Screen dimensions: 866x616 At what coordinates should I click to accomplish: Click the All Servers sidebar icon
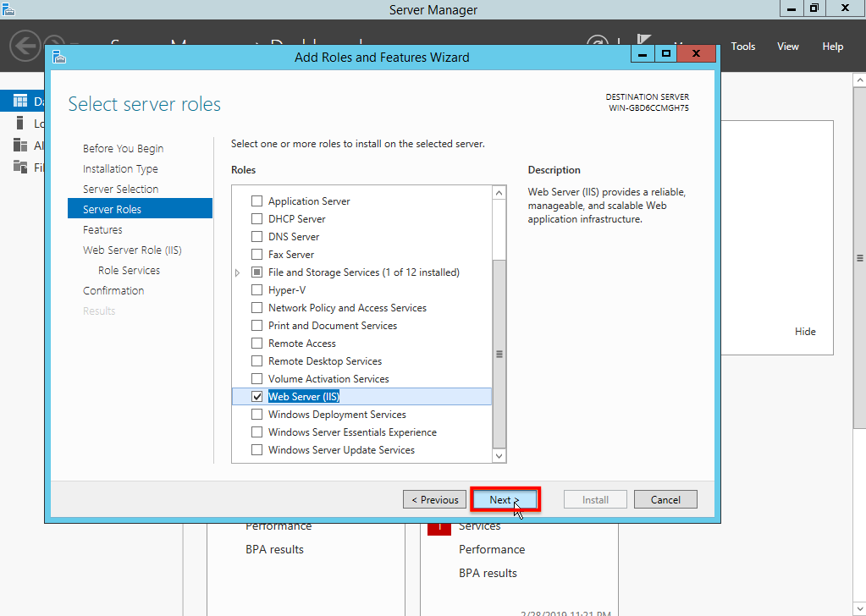[19, 146]
